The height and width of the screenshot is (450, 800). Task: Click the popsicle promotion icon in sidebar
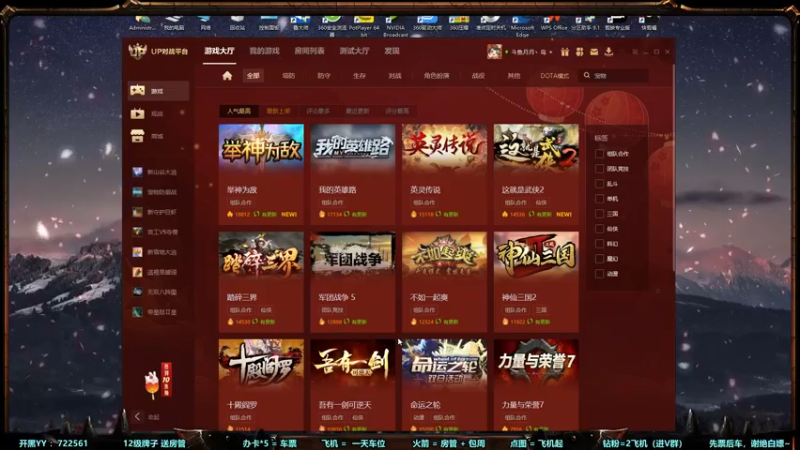coord(152,385)
